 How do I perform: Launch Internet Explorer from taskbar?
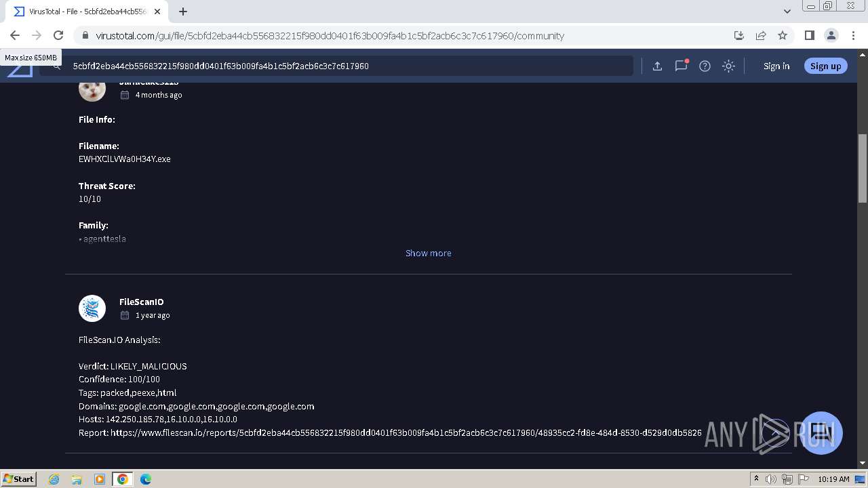[54, 479]
